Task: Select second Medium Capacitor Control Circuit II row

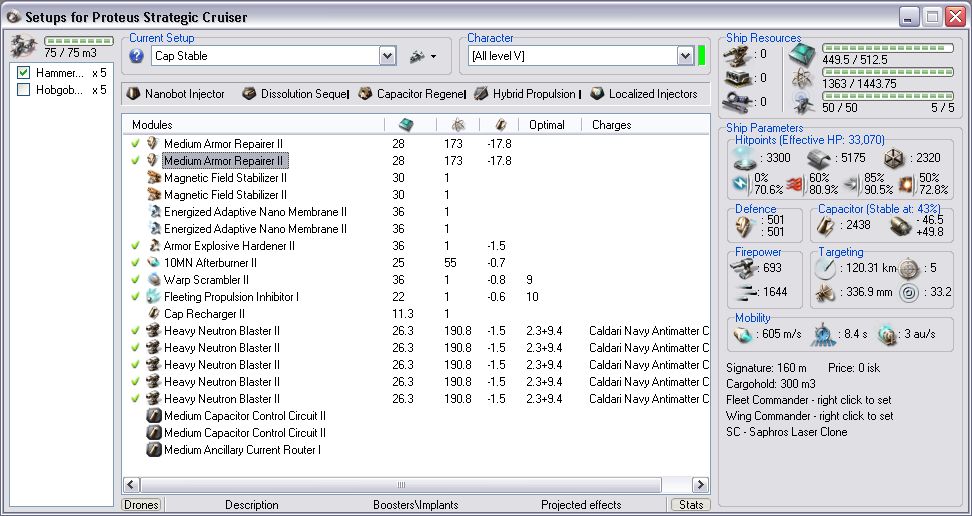Action: tap(415, 433)
